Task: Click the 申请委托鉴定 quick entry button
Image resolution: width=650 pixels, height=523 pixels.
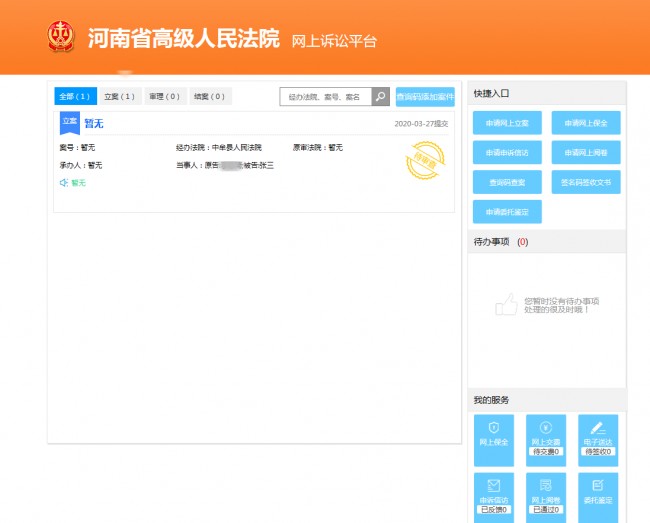Action: [x=507, y=212]
